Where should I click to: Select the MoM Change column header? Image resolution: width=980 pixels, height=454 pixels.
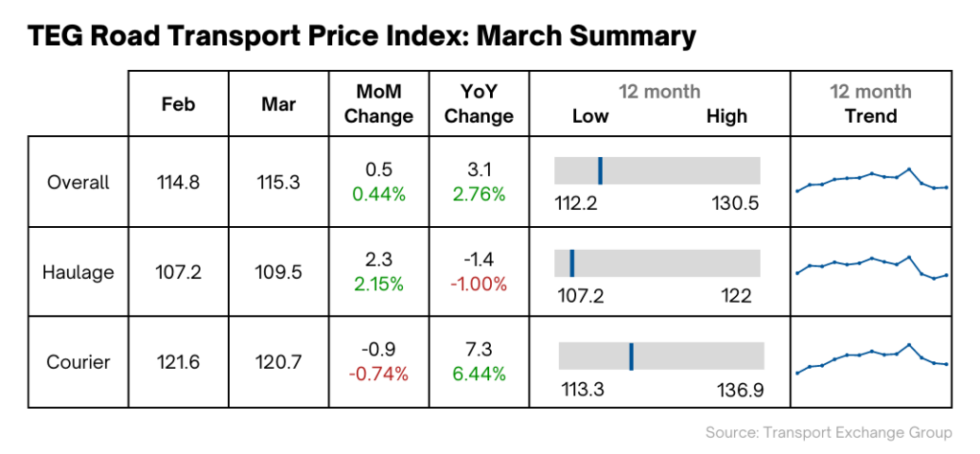(379, 103)
